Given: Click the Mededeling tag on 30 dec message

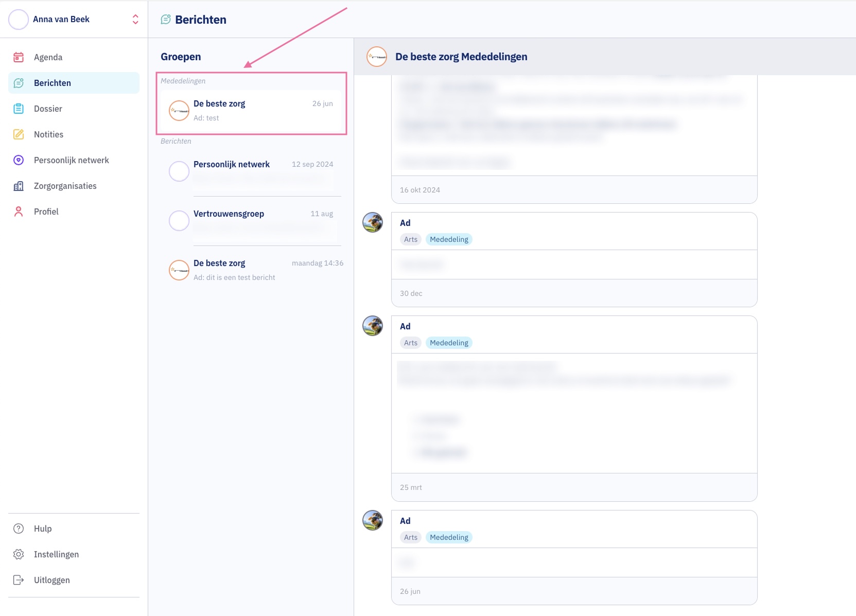Looking at the screenshot, I should tap(449, 239).
